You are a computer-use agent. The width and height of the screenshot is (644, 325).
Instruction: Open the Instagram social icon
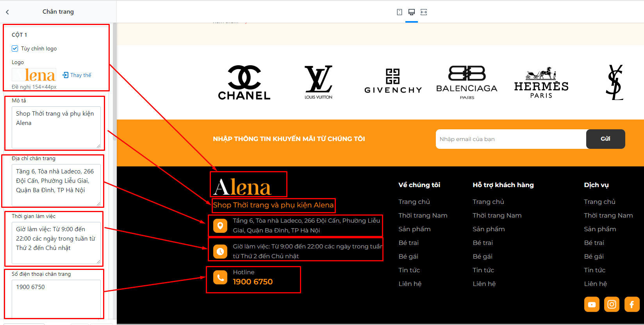coord(612,304)
